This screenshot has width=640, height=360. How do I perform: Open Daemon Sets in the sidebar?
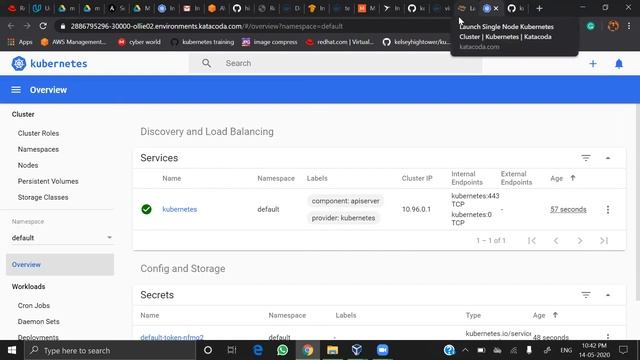coord(39,322)
